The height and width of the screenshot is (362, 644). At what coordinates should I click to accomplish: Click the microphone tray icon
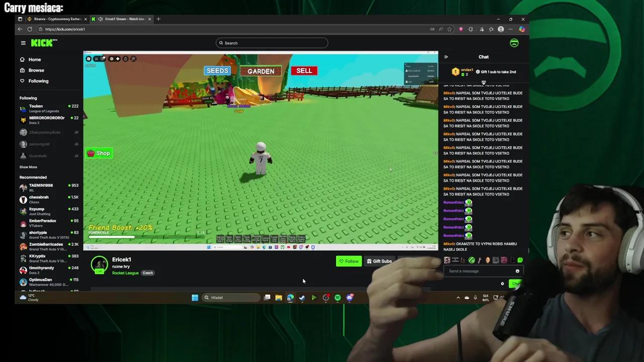475,298
